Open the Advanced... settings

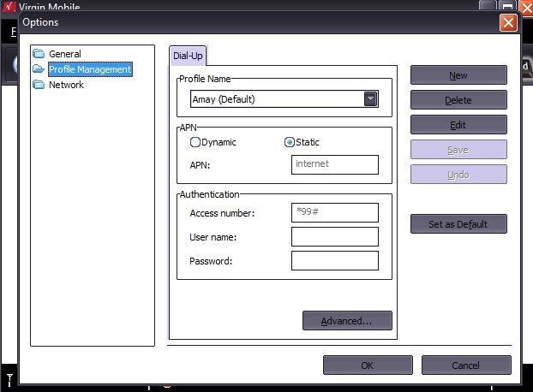[x=347, y=321]
